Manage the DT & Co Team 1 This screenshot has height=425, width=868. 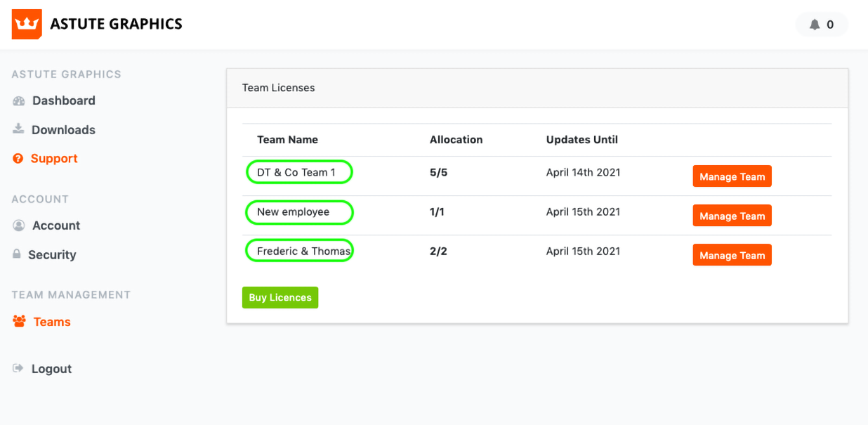point(732,176)
